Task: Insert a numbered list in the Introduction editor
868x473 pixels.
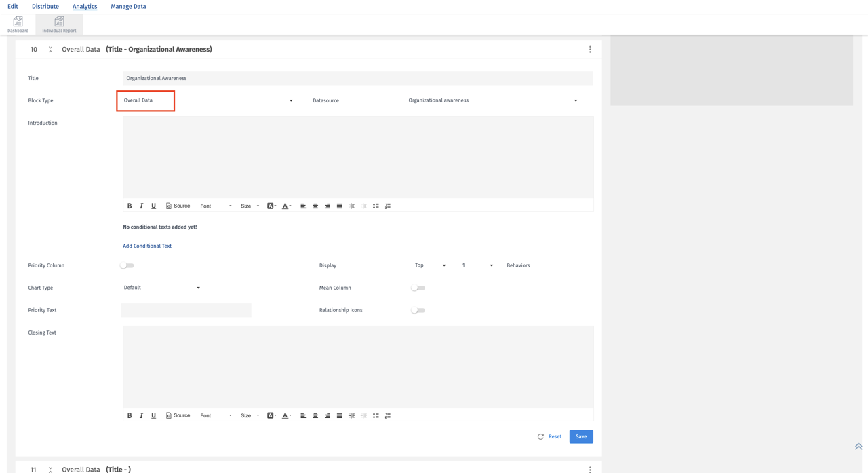Action: coord(388,206)
